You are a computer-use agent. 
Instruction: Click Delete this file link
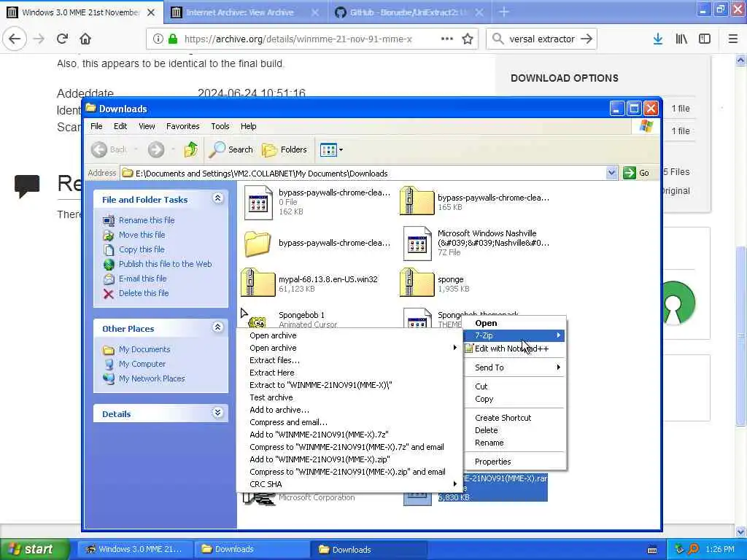pos(144,293)
